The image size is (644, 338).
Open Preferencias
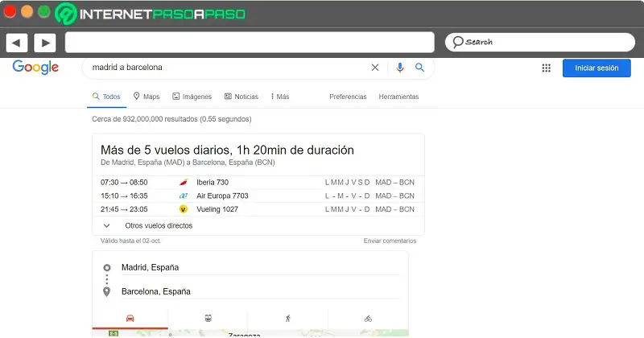pos(348,97)
